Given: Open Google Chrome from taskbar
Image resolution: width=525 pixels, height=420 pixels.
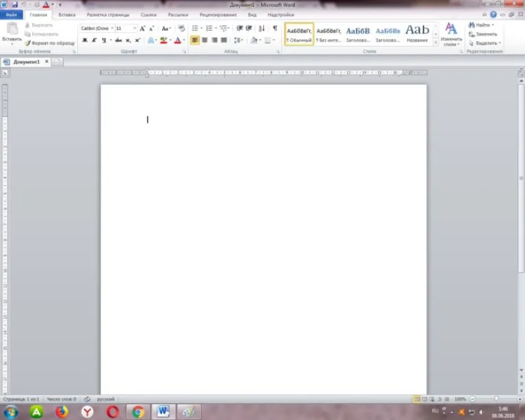Looking at the screenshot, I should tap(137, 412).
